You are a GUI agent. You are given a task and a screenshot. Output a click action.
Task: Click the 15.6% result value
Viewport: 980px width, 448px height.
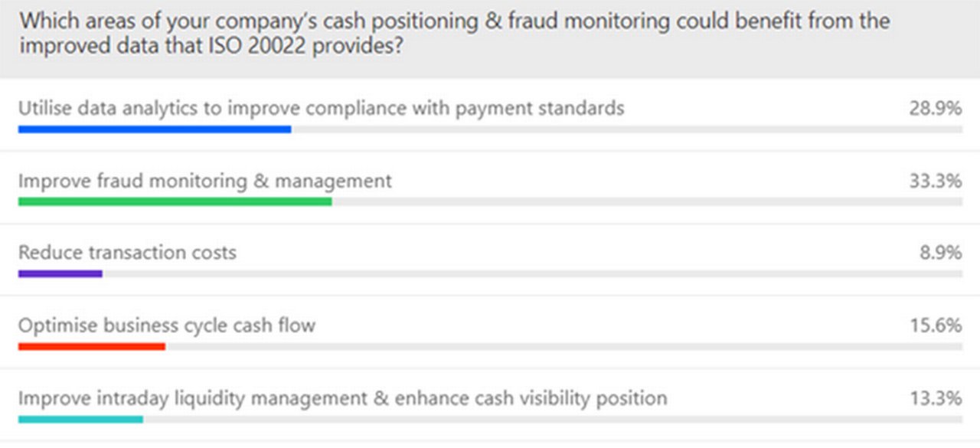pos(935,325)
